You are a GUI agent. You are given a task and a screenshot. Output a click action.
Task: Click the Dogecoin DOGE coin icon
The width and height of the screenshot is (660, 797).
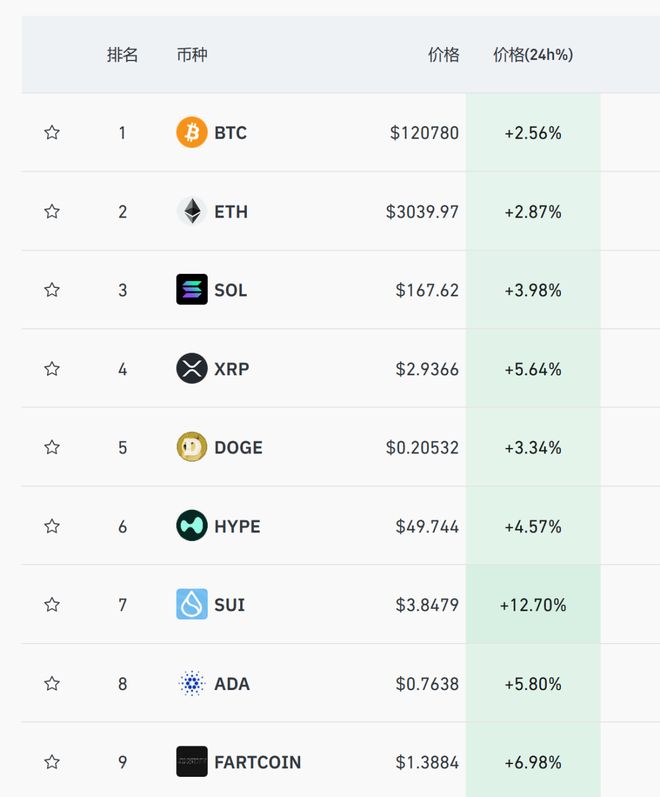(x=192, y=447)
